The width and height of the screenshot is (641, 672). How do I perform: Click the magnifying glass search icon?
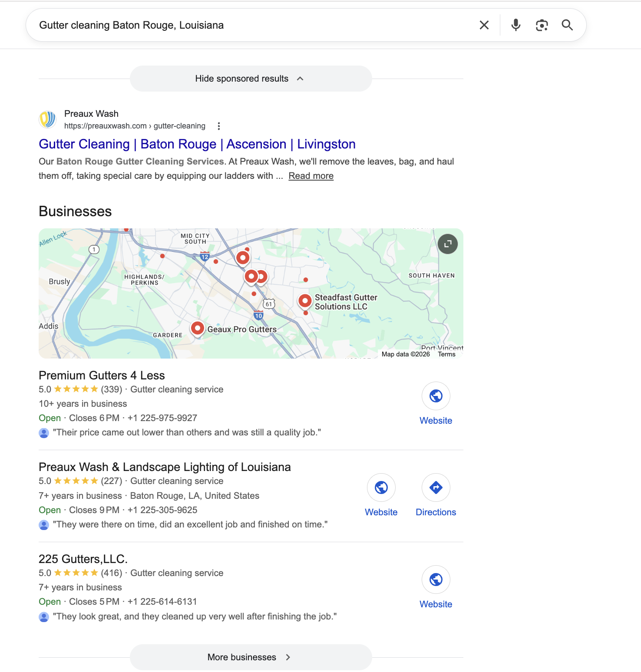click(567, 25)
